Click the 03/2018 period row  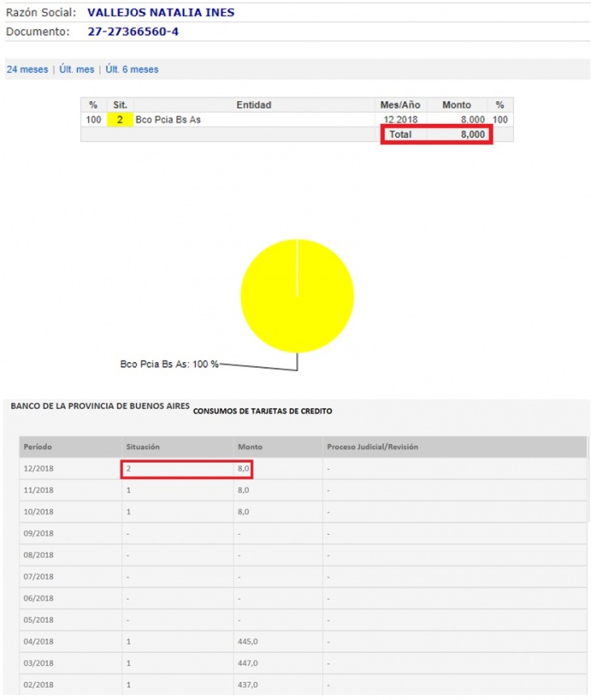point(303,664)
